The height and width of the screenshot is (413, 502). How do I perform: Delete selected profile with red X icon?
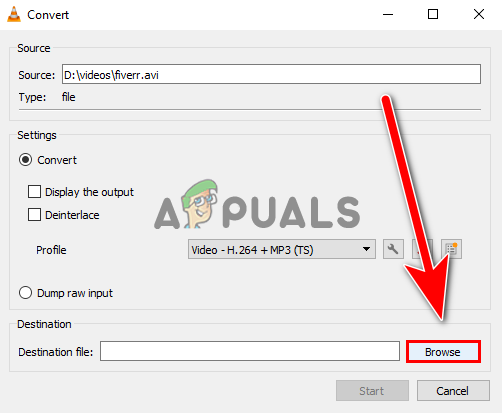click(422, 249)
